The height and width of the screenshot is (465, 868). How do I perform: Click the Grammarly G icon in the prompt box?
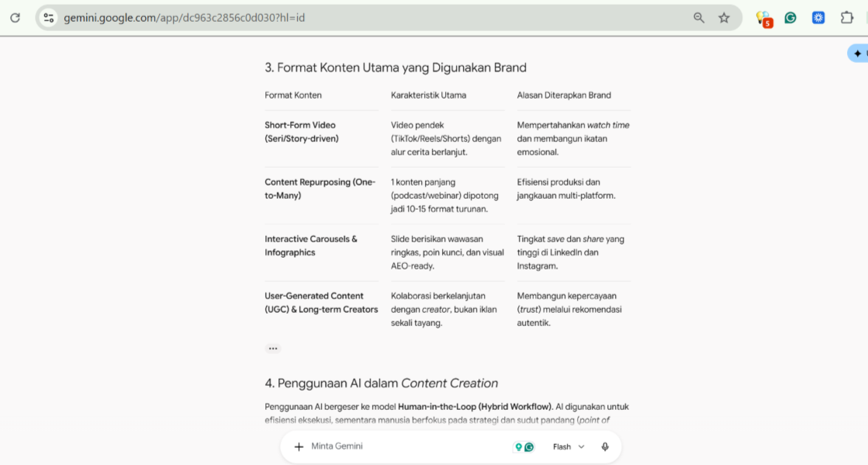coord(529,446)
